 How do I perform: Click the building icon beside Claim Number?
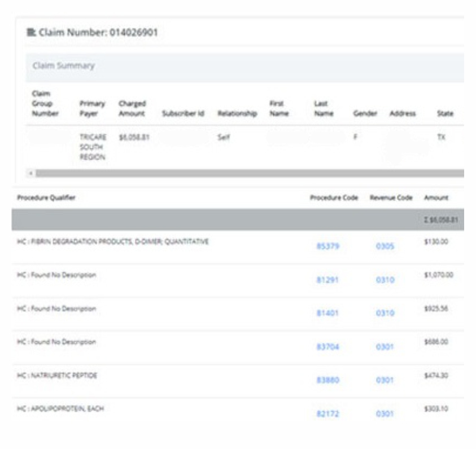(x=32, y=32)
